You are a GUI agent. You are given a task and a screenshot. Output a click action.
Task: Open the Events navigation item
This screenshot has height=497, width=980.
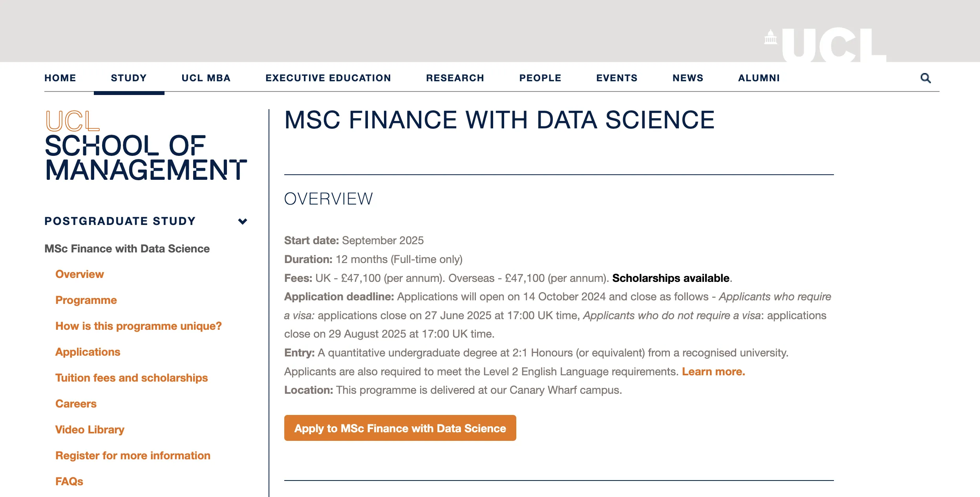tap(617, 78)
